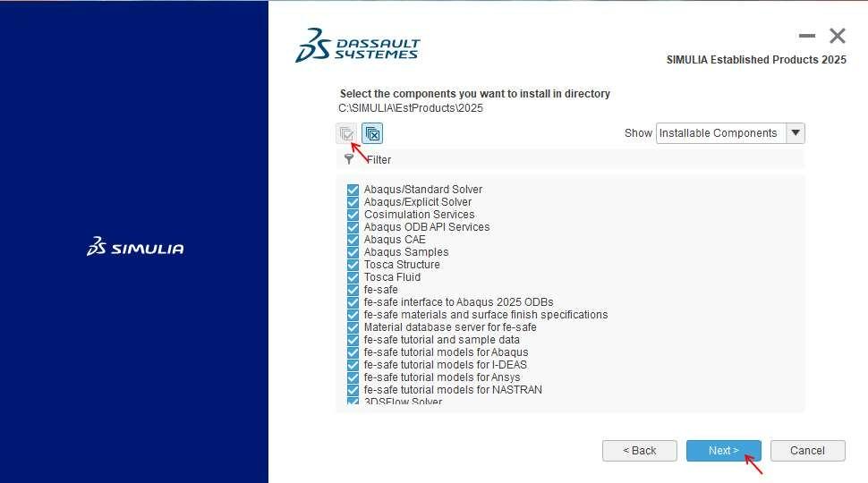Click the SIMULIA logo on the blue panel
The height and width of the screenshot is (483, 868).
point(136,247)
